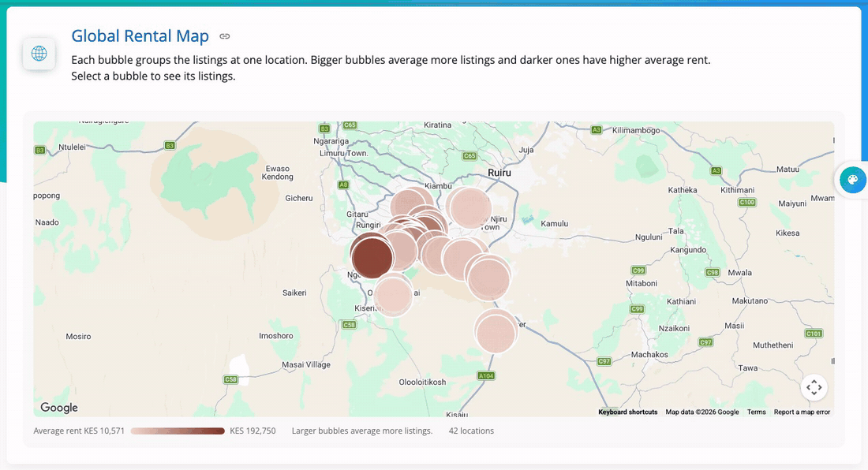Image resolution: width=868 pixels, height=470 pixels.
Task: Copy the link icon next to Global Rental Map
Action: (224, 36)
